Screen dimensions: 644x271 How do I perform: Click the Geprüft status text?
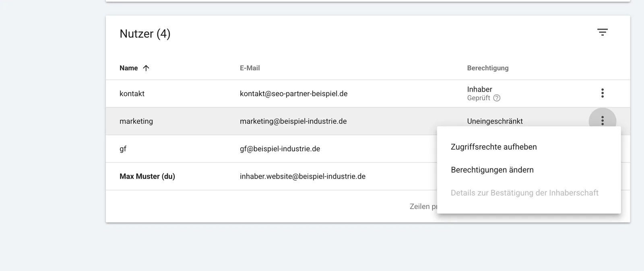pos(479,98)
